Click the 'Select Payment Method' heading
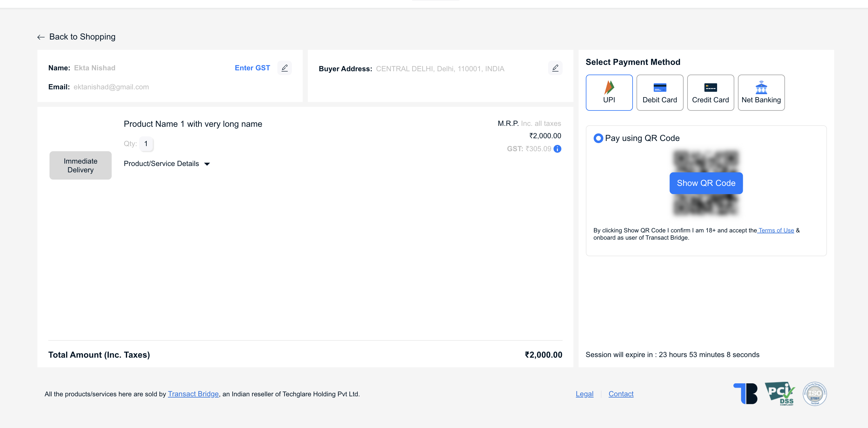 [x=633, y=62]
